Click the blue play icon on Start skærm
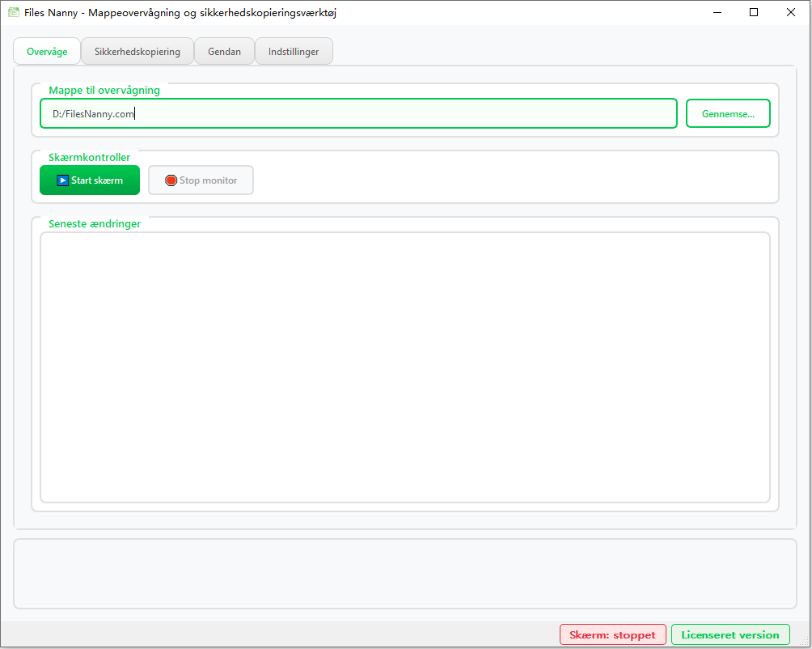The image size is (812, 649). click(63, 180)
